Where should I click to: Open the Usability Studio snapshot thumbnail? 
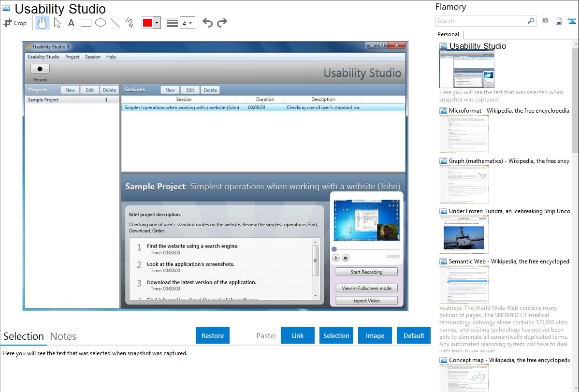pos(467,70)
